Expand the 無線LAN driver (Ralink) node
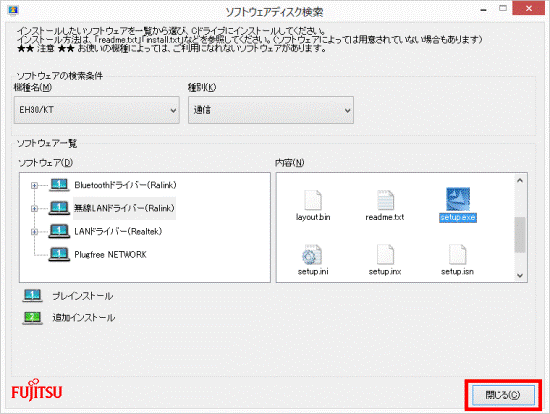 click(34, 208)
